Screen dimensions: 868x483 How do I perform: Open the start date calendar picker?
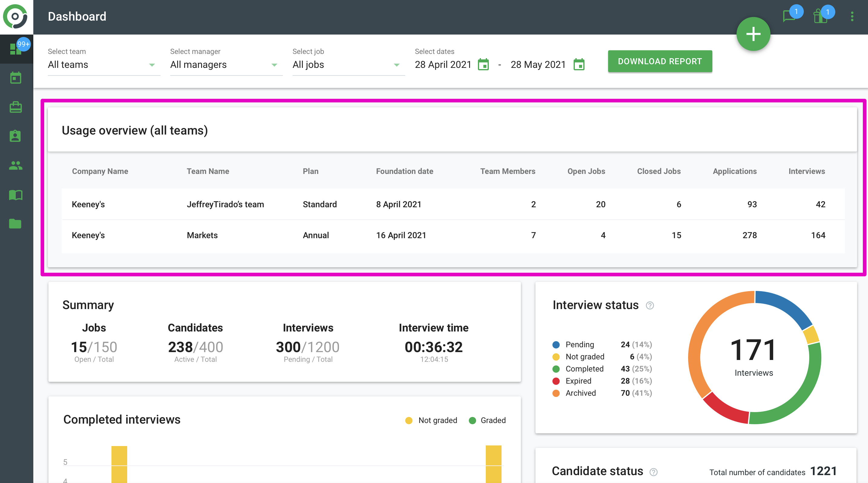pyautogui.click(x=483, y=65)
